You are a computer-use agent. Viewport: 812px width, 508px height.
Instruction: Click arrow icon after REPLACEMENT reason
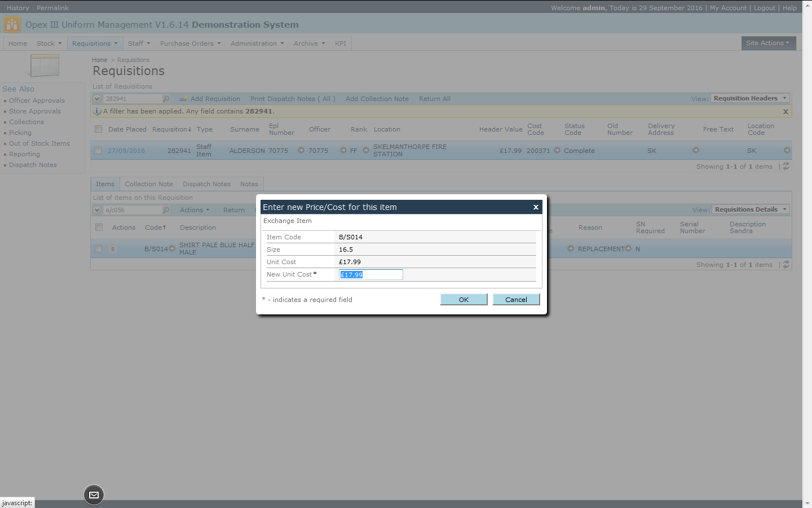[x=628, y=248]
